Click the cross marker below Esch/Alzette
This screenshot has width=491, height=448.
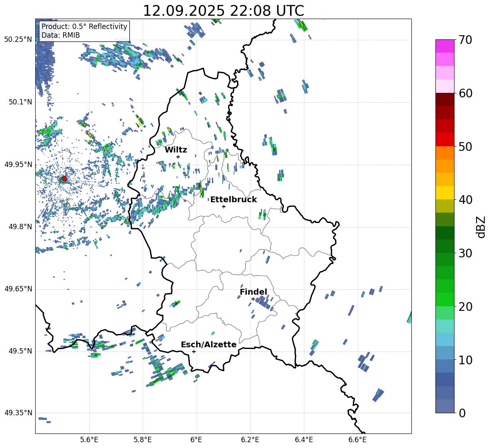[x=194, y=351]
